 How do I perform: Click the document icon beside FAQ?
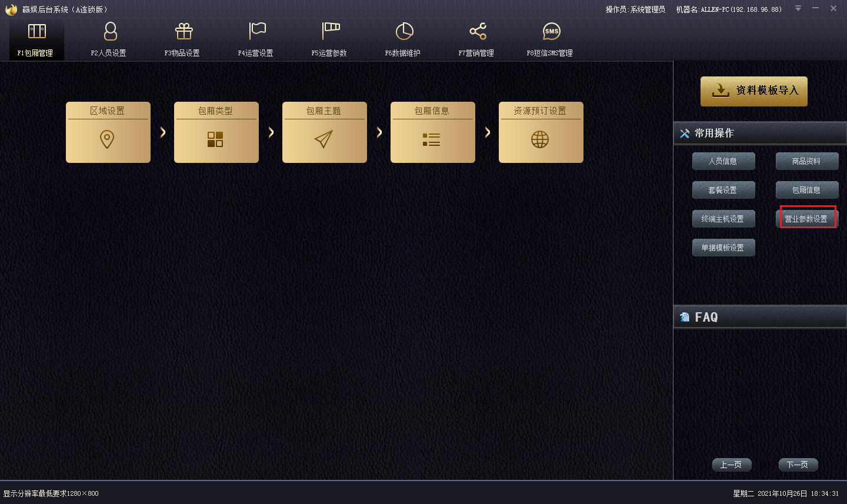(685, 317)
